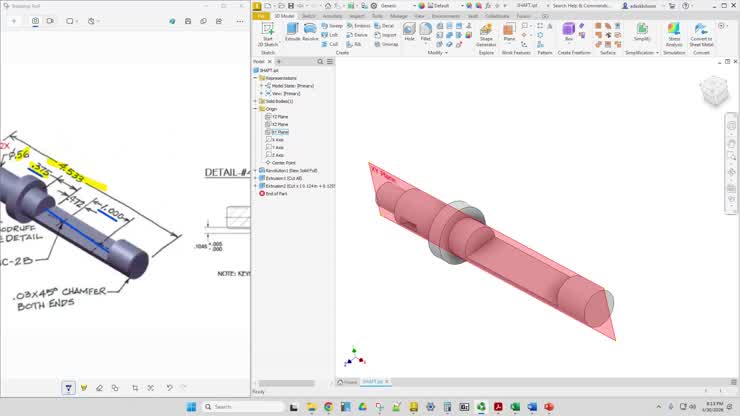Screen dimensions: 740x416
Task: Select the Revolve tool
Action: pyautogui.click(x=310, y=32)
